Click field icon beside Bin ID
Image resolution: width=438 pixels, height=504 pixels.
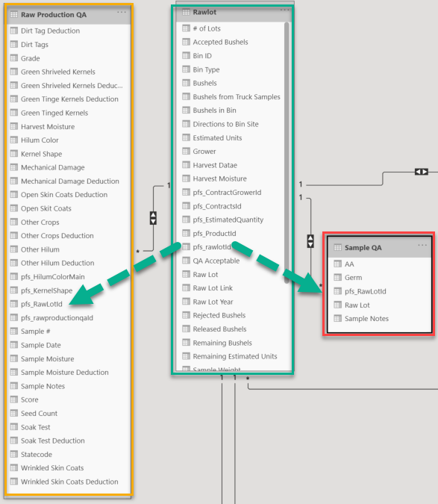pyautogui.click(x=186, y=55)
